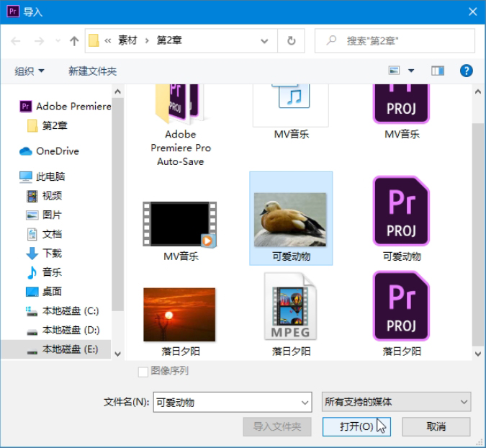Select MV音乐 audio file
Viewport: 486px width, 448px height.
pos(291,112)
